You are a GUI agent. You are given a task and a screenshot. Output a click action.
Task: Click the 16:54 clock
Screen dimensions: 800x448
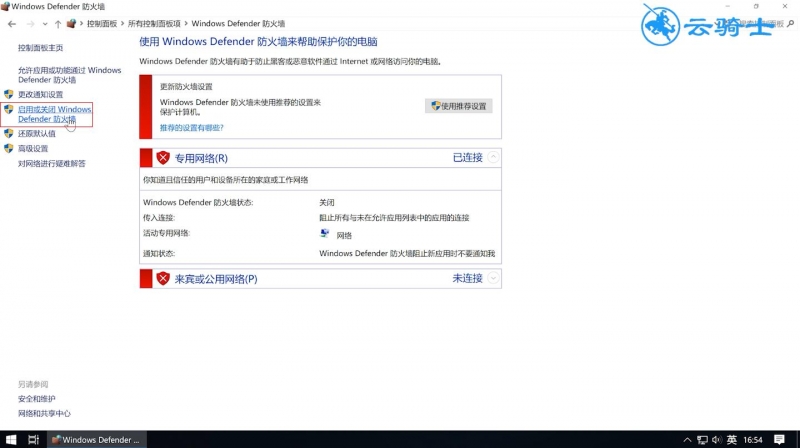(x=753, y=440)
